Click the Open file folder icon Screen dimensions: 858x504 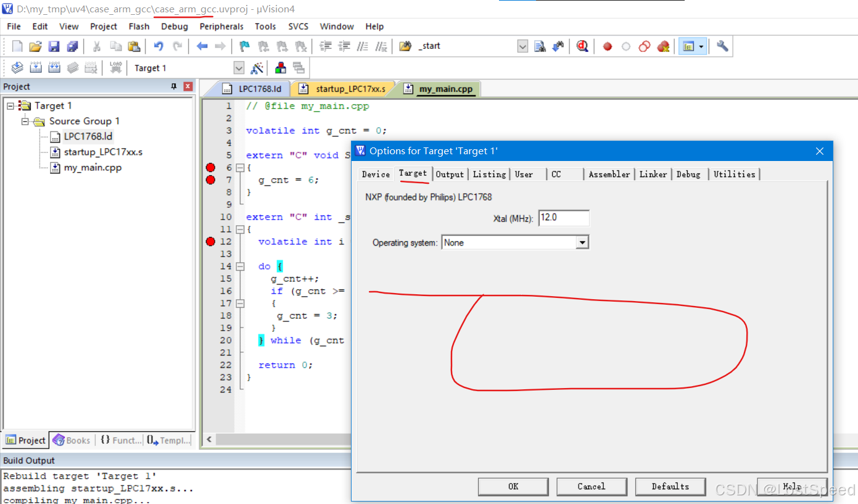click(35, 46)
